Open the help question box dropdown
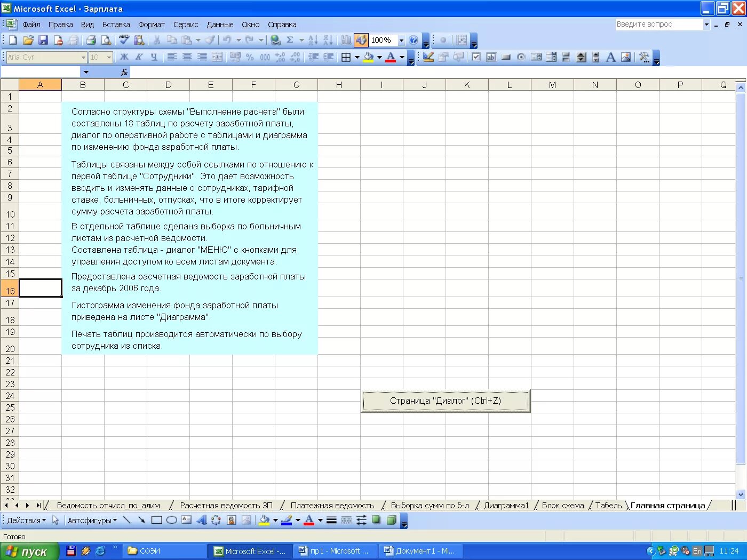 click(x=706, y=24)
